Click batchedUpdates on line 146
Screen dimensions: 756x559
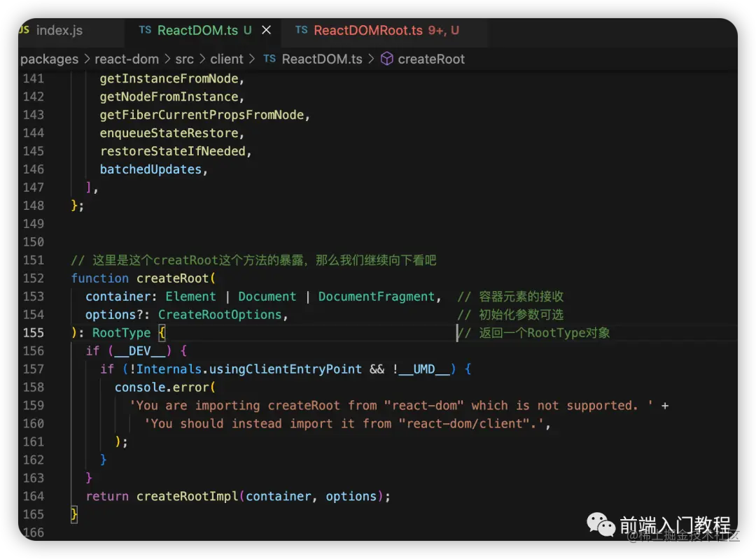click(151, 169)
